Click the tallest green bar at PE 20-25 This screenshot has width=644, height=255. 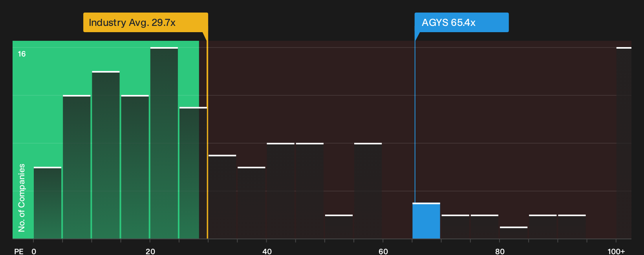pyautogui.click(x=164, y=143)
